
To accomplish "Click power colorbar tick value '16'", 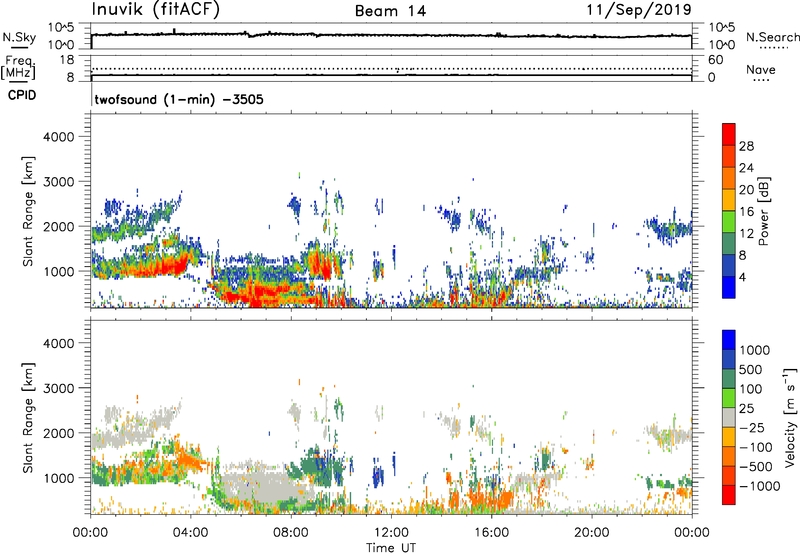I will pyautogui.click(x=746, y=212).
